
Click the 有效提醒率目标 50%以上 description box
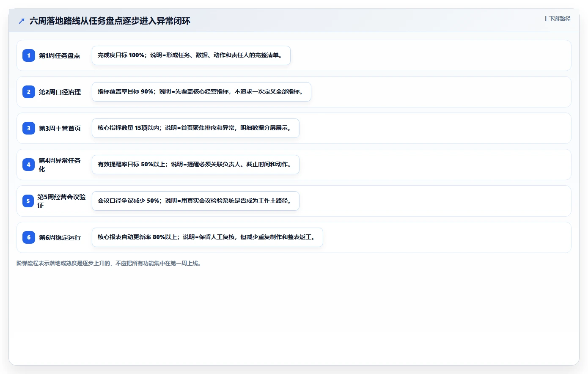(x=195, y=165)
